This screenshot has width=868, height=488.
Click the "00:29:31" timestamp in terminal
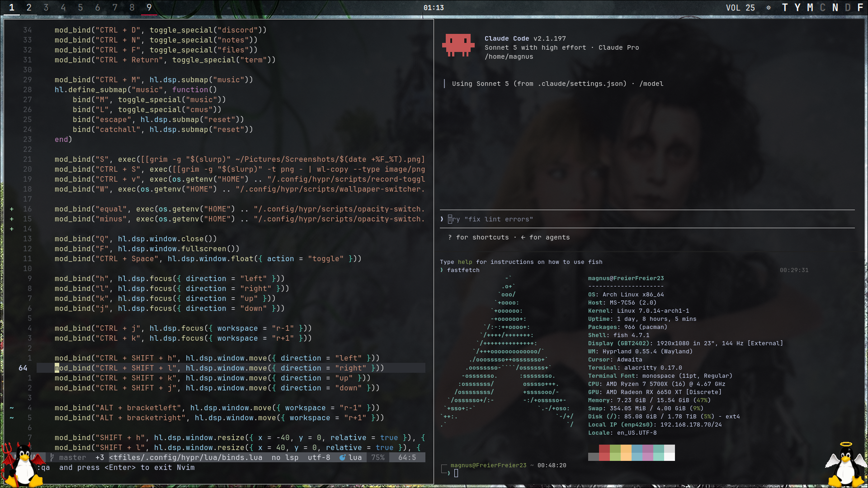coord(794,270)
